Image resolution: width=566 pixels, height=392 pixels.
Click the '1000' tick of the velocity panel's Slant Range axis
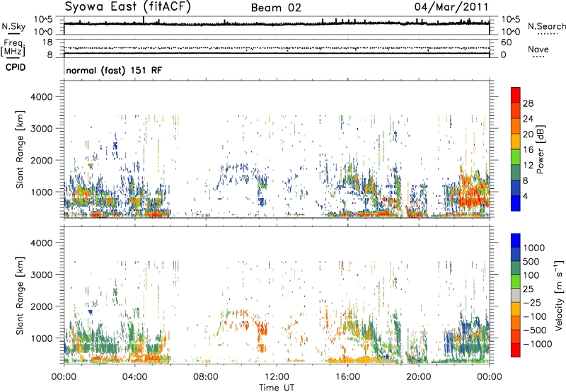click(x=41, y=338)
